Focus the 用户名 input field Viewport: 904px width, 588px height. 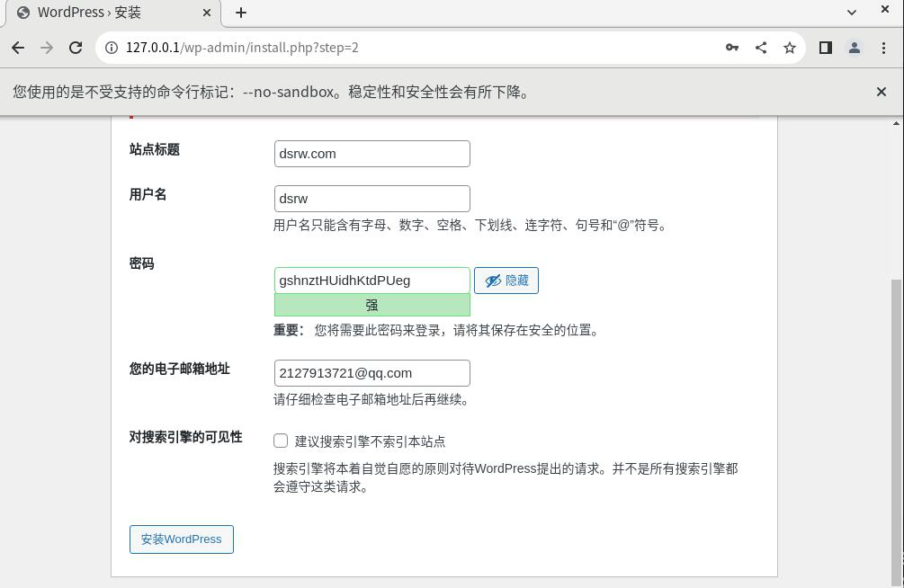[371, 199]
